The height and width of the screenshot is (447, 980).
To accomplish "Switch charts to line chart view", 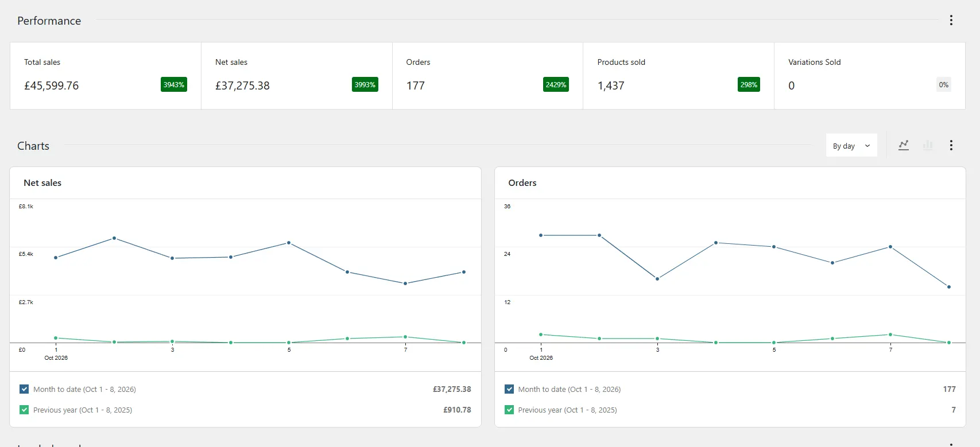I will (904, 145).
